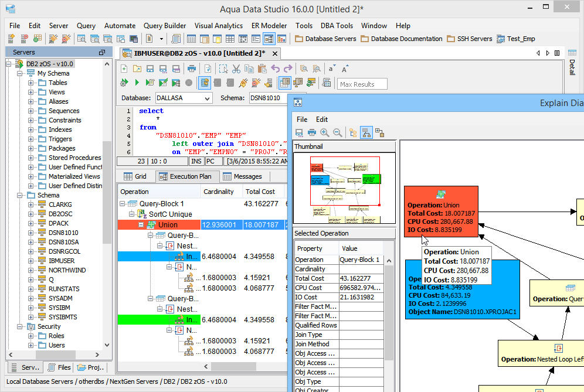
Task: Open the new script dropdown arrow in the main toolbar
Action: coord(161,39)
